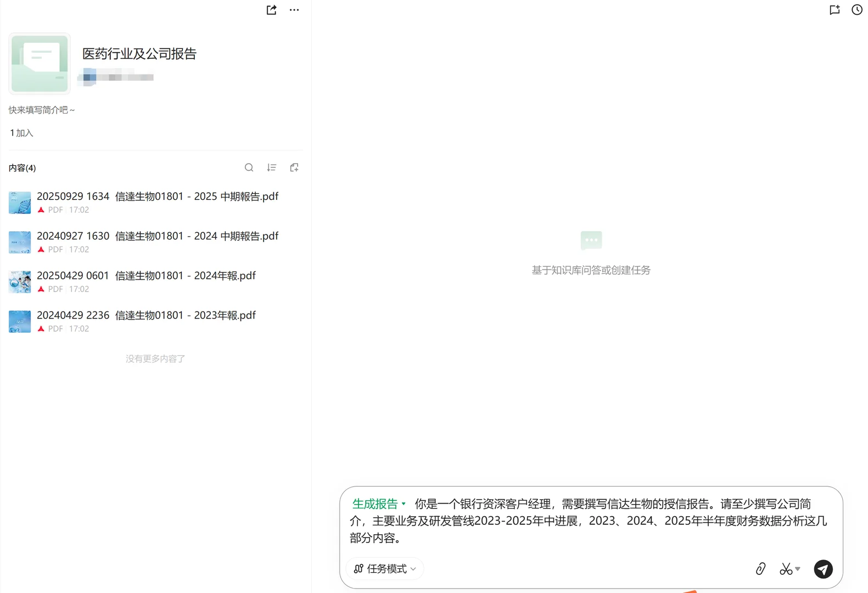Expand the 生成报告 dropdown in prompt
Viewport: 868px width, 593px height.
[379, 504]
